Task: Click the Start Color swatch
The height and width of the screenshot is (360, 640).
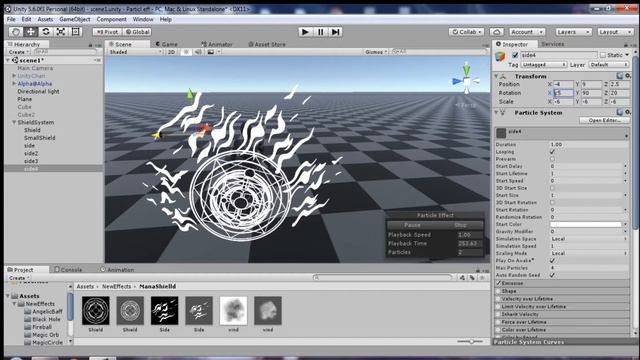Action: (585, 224)
